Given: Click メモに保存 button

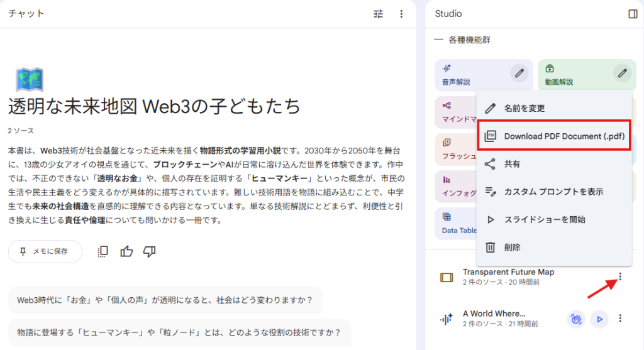Looking at the screenshot, I should pos(45,251).
